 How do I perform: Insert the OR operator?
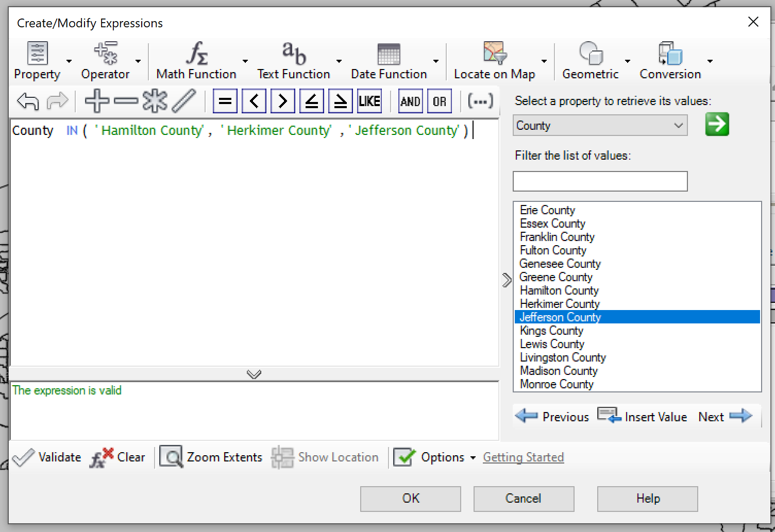coord(439,101)
